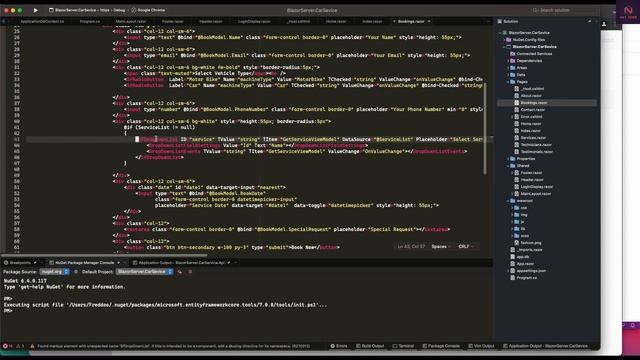The image size is (640, 360).
Task: Switch to the MainLayout.razor editor tab
Action: [131, 21]
